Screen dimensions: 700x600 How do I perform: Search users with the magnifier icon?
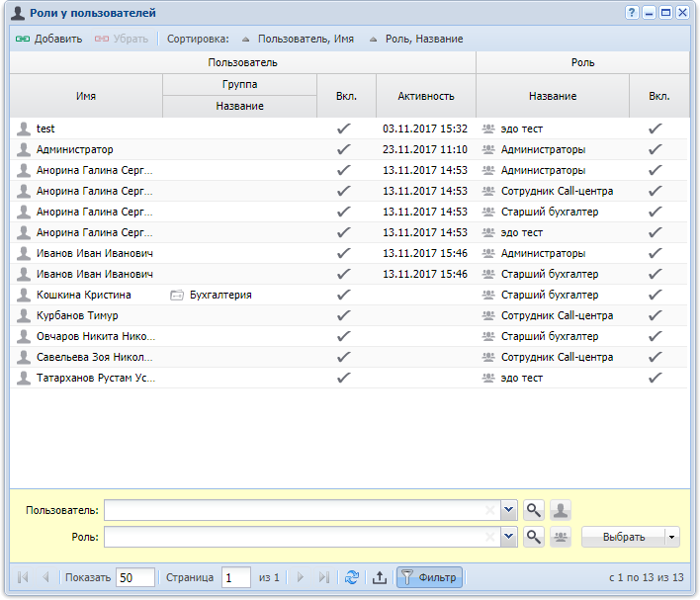point(534,510)
